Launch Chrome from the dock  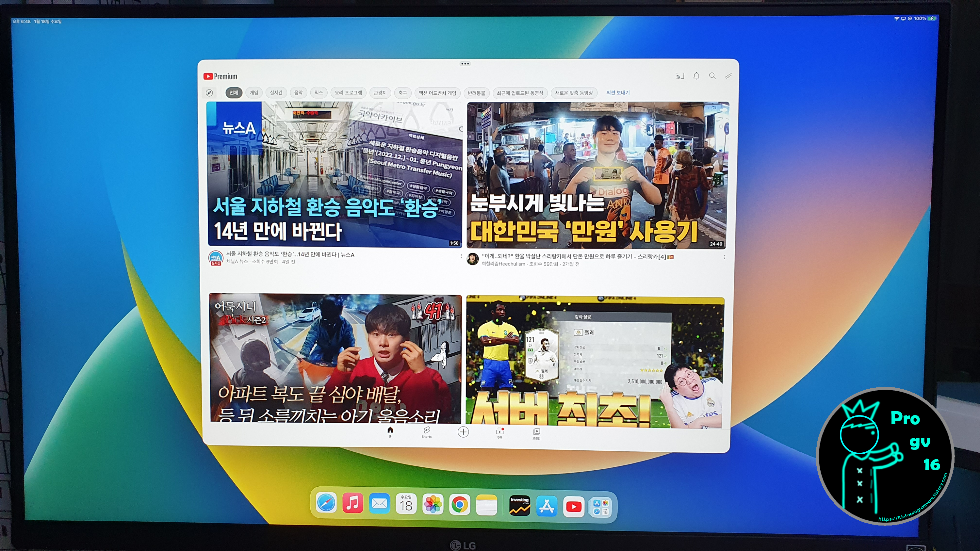click(x=460, y=505)
